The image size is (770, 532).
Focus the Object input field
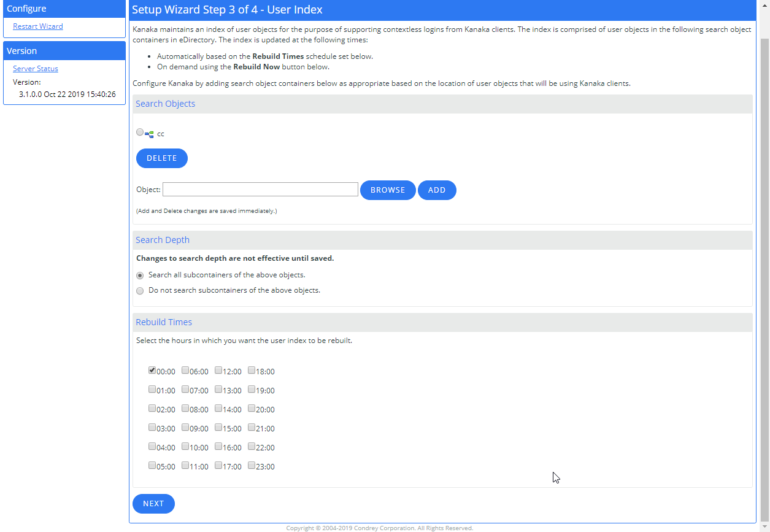click(x=260, y=189)
